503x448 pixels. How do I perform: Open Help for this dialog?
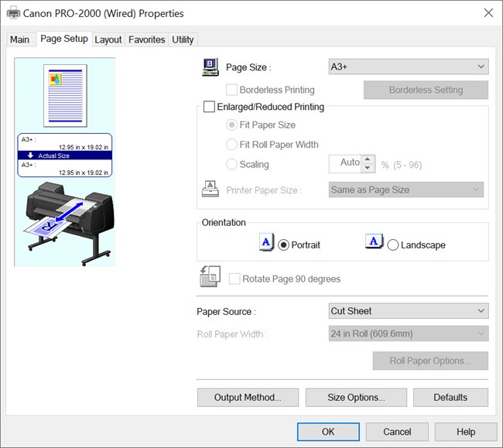(466, 432)
